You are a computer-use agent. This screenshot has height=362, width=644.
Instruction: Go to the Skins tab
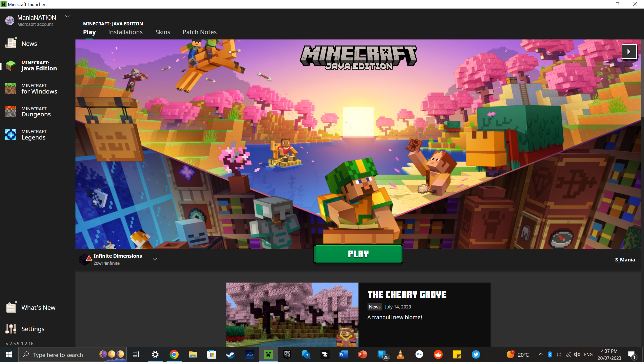[163, 32]
